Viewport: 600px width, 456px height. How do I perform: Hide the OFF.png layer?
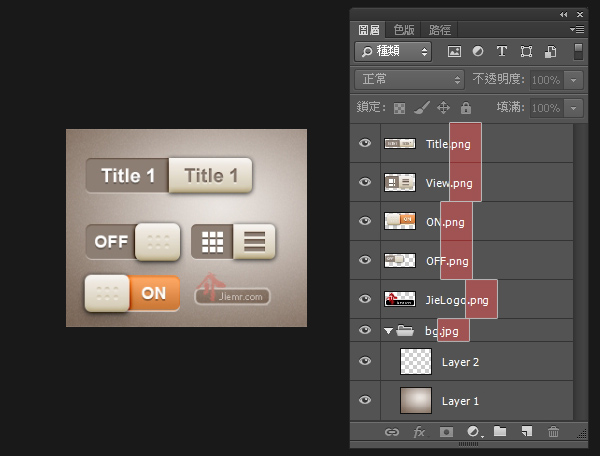365,260
